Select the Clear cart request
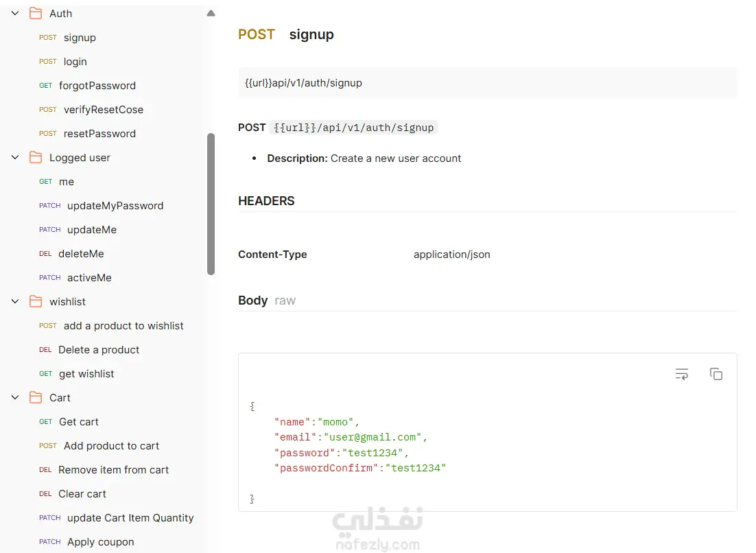Viewport: 756px width, 553px height. (x=82, y=494)
